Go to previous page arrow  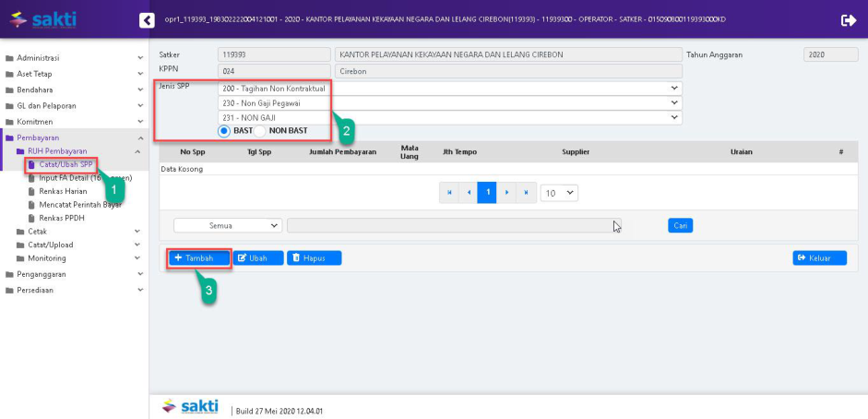click(469, 193)
